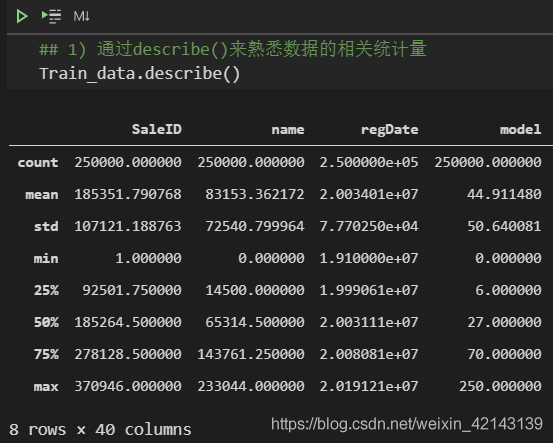Run the cell with the green play icon
Screen dimensions: 553x443
point(22,16)
